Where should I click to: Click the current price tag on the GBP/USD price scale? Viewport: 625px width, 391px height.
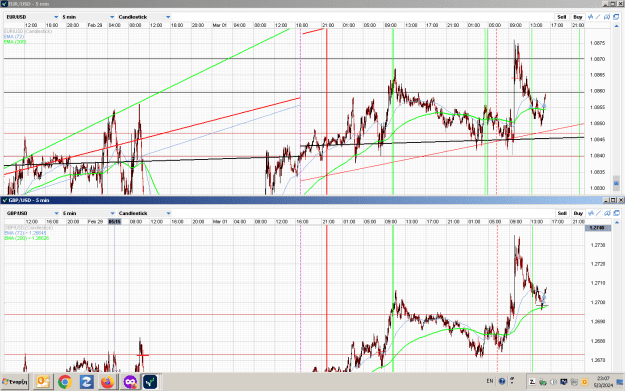(x=597, y=228)
